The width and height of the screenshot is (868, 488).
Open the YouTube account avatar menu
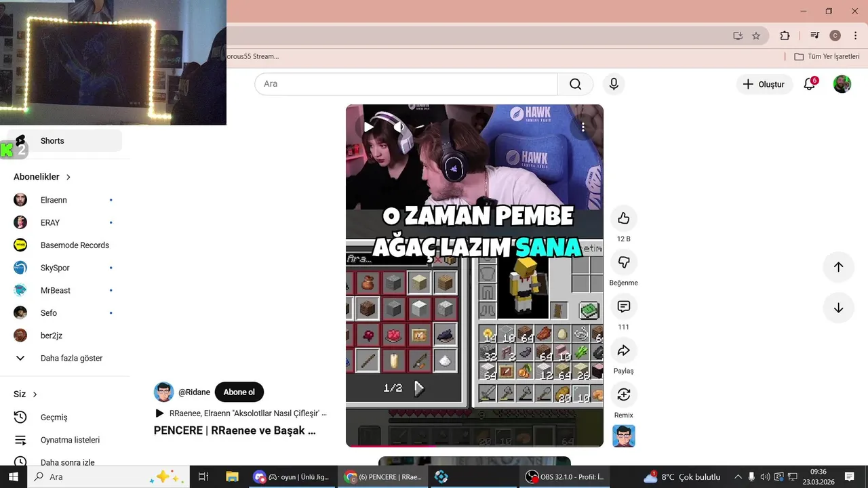pyautogui.click(x=842, y=84)
